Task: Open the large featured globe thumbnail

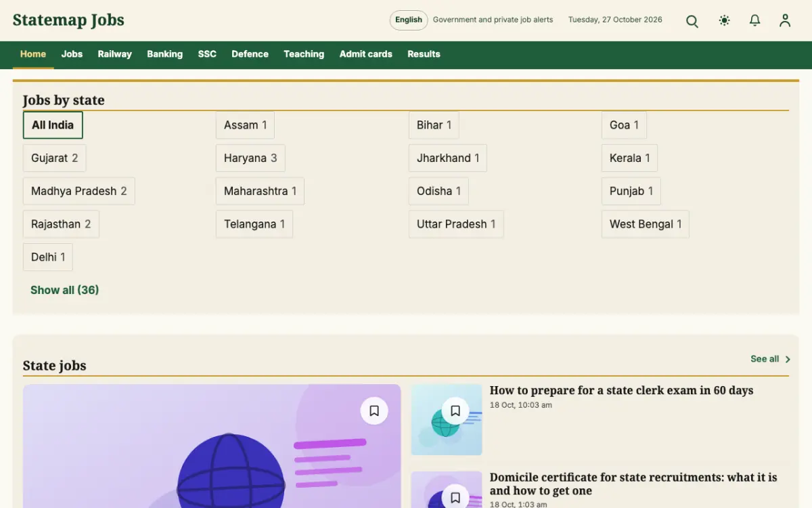Action: click(212, 446)
